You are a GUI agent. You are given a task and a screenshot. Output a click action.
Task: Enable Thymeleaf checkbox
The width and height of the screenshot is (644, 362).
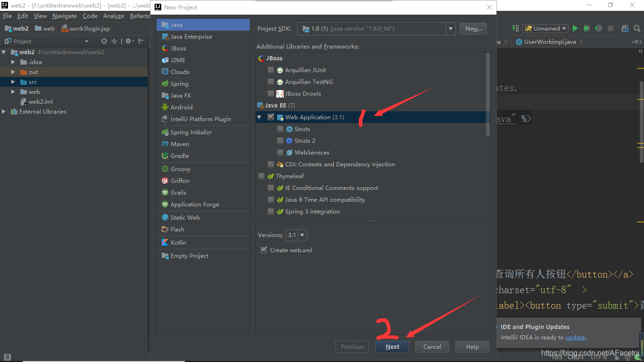(261, 176)
